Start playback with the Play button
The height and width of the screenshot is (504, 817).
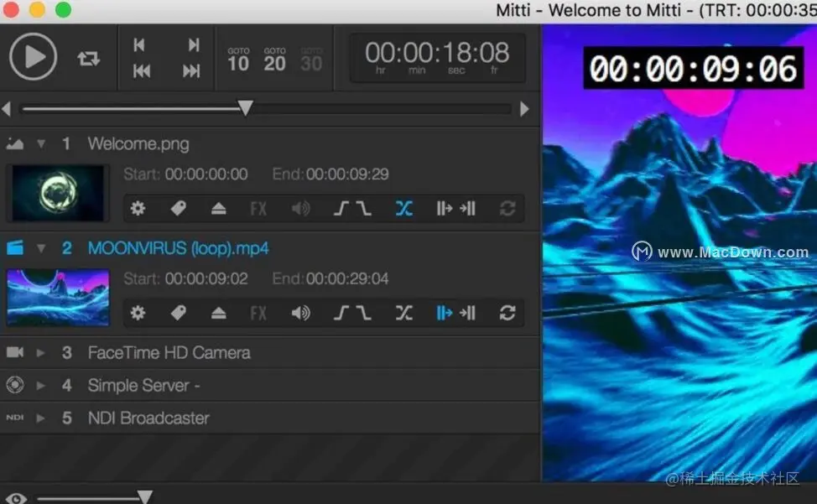pos(33,57)
